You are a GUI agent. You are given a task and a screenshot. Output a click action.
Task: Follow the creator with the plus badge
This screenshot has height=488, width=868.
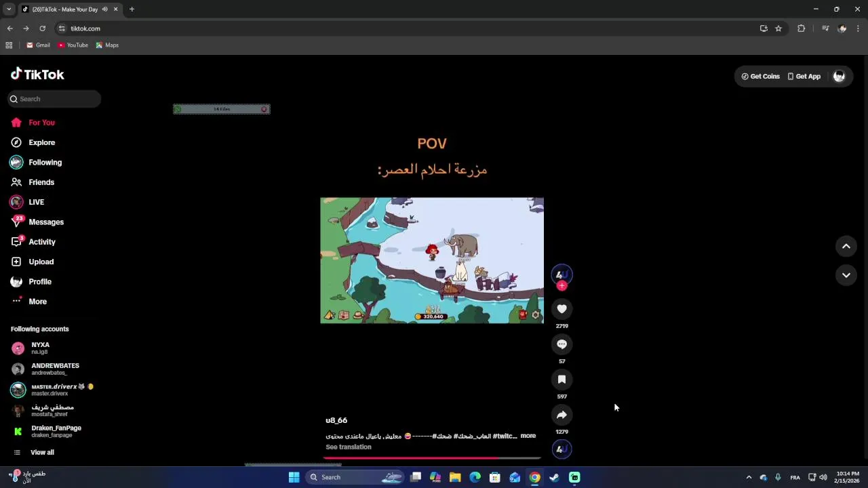pyautogui.click(x=561, y=286)
